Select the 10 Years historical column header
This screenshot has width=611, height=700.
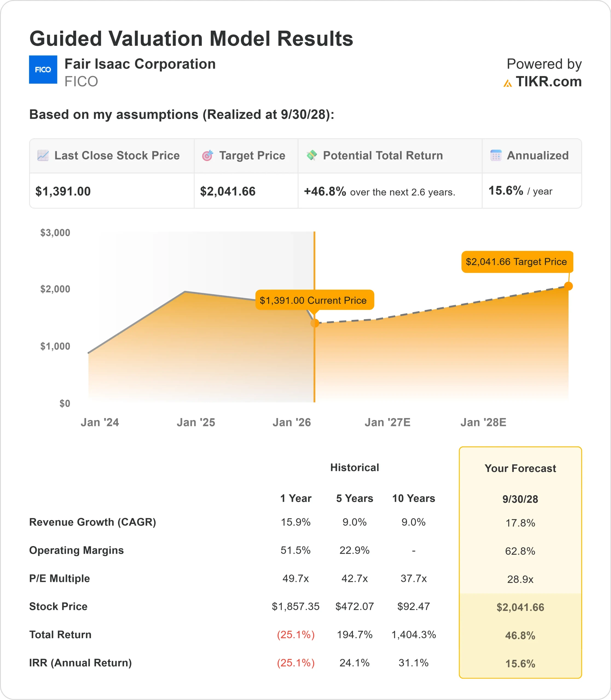click(414, 498)
